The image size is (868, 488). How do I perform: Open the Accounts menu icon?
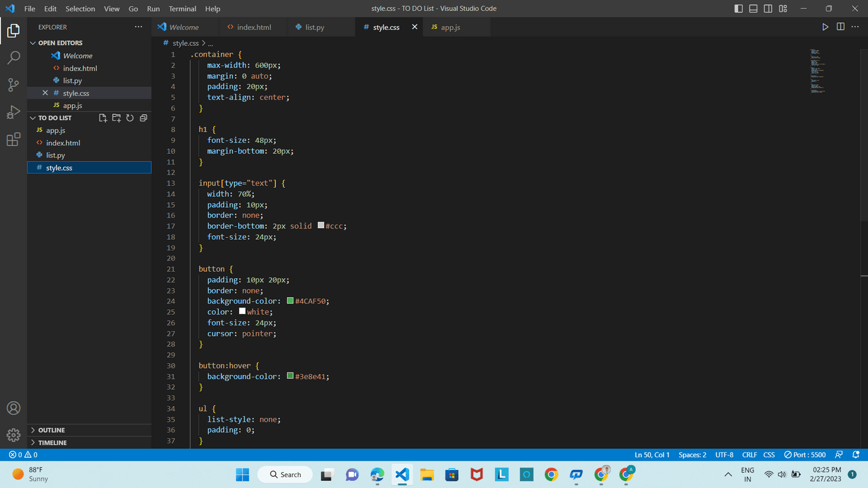click(13, 408)
